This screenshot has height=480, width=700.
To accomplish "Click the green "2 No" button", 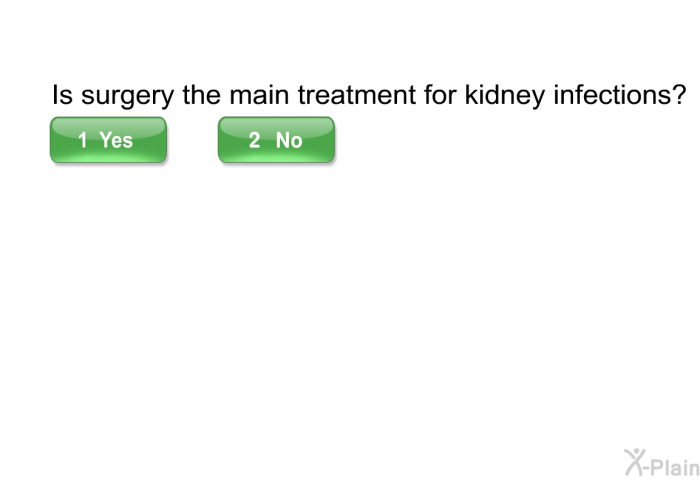I will coord(276,140).
